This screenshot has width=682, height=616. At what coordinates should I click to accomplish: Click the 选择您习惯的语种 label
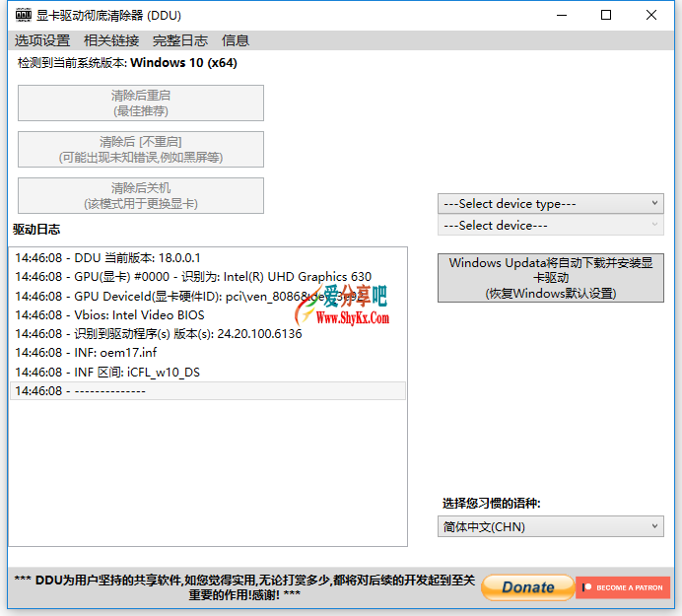coord(492,504)
